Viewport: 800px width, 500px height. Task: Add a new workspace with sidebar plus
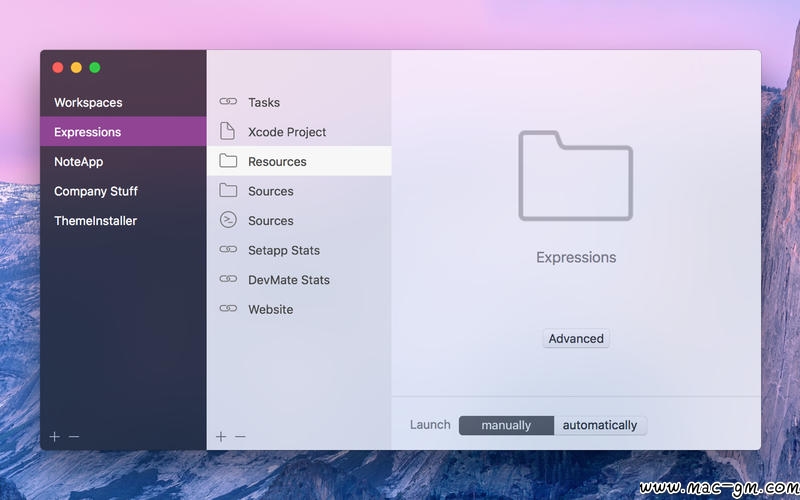pos(55,437)
